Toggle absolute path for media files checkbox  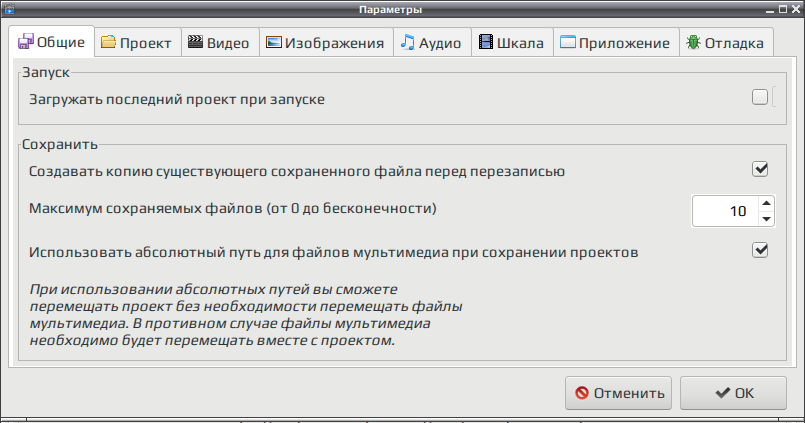tap(760, 250)
